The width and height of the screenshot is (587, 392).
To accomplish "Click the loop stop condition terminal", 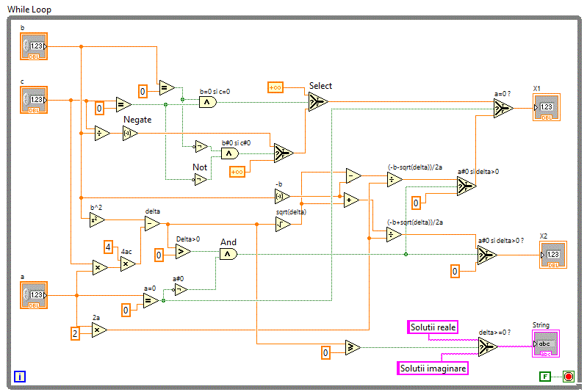I will (568, 377).
